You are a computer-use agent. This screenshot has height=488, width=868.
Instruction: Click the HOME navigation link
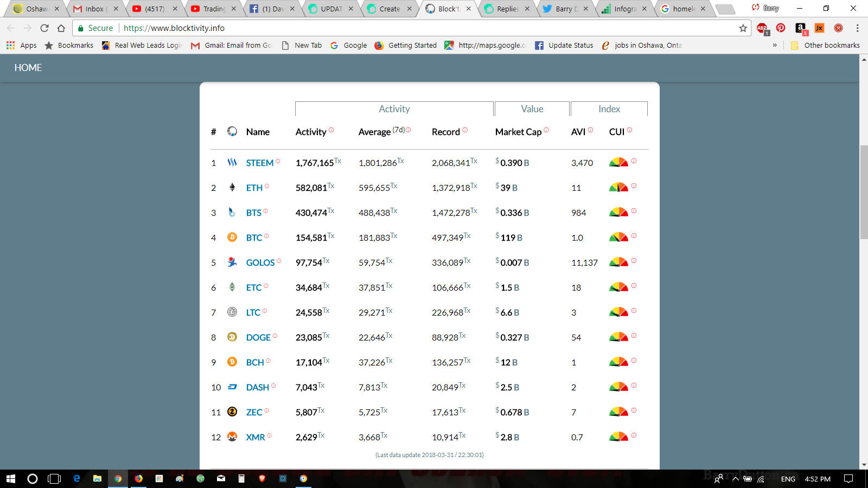28,68
